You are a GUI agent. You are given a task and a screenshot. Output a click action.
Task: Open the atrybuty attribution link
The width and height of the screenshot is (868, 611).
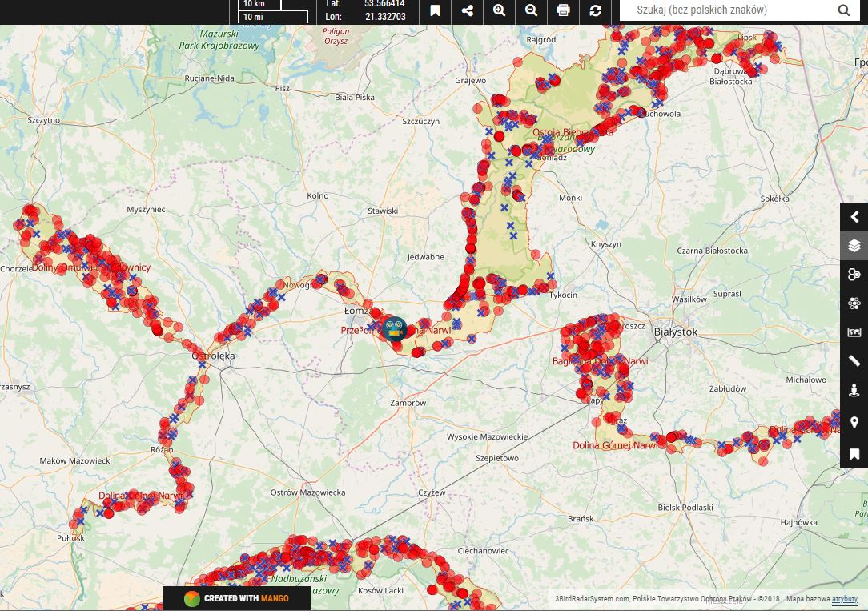tap(844, 598)
